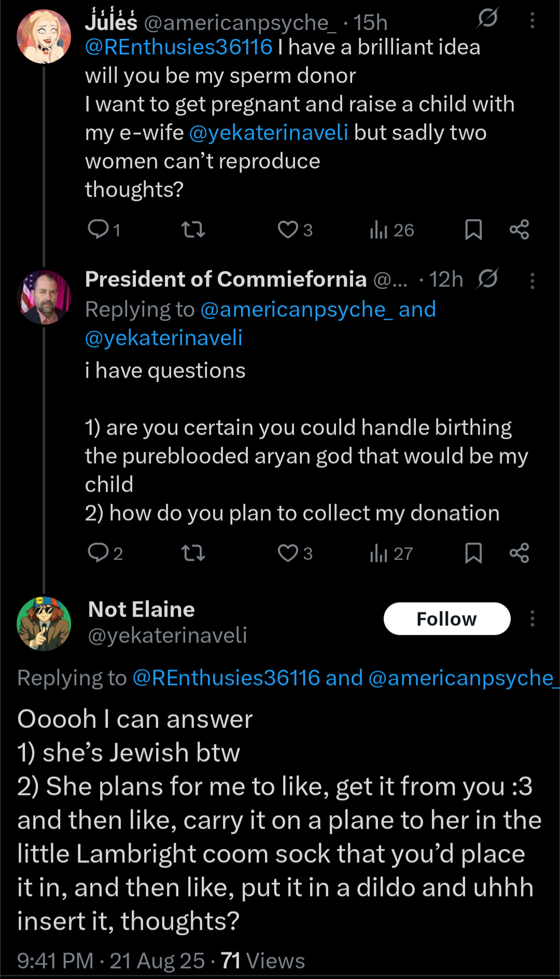Open Not Elaine's profile avatar
This screenshot has height=979, width=560.
pyautogui.click(x=44, y=623)
